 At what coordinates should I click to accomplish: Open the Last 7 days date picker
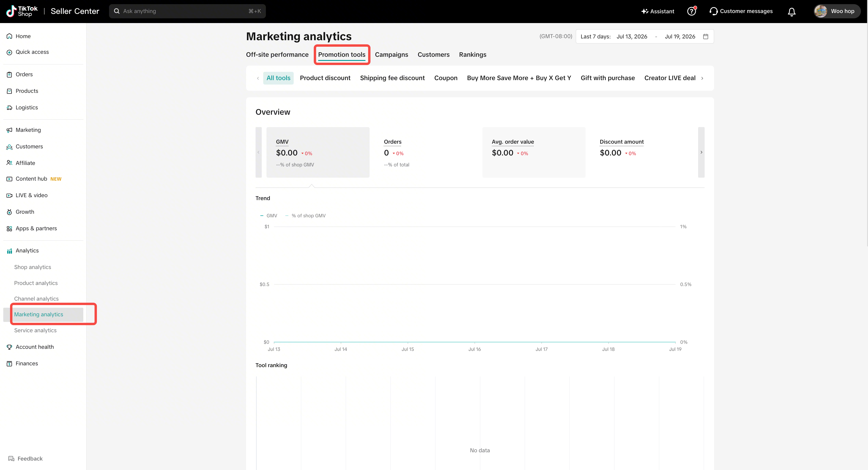[645, 36]
